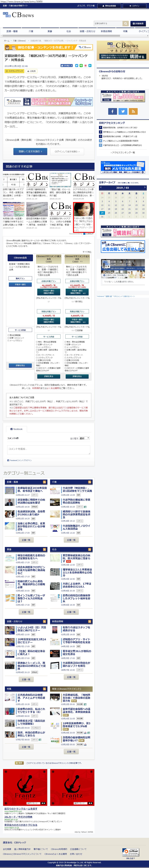This screenshot has width=149, height=868.
Task: Share article via the Twitter icon
Action: (x=77, y=66)
